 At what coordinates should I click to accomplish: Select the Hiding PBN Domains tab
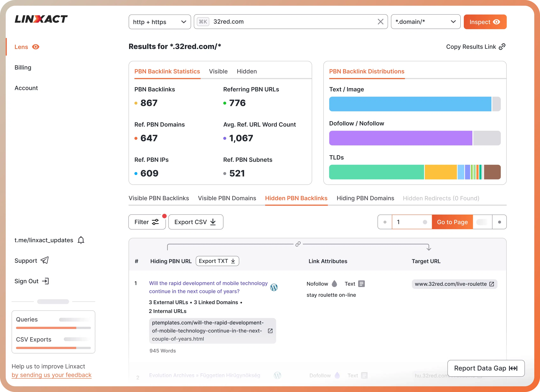365,198
